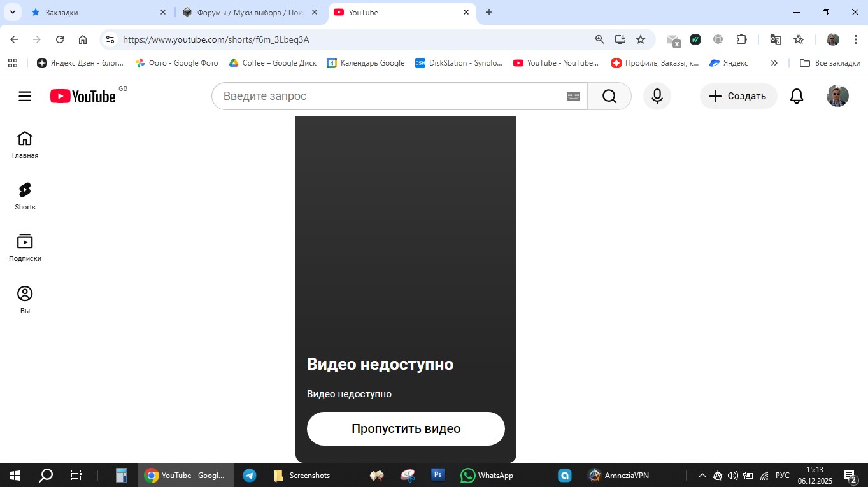This screenshot has height=487, width=868.
Task: Expand the tab search dropdown arrow
Action: click(12, 12)
